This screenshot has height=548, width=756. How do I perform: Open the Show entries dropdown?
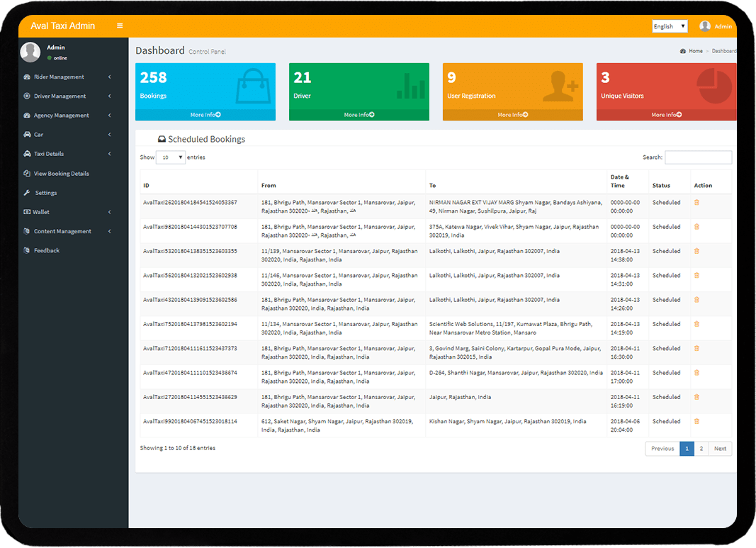click(x=170, y=157)
